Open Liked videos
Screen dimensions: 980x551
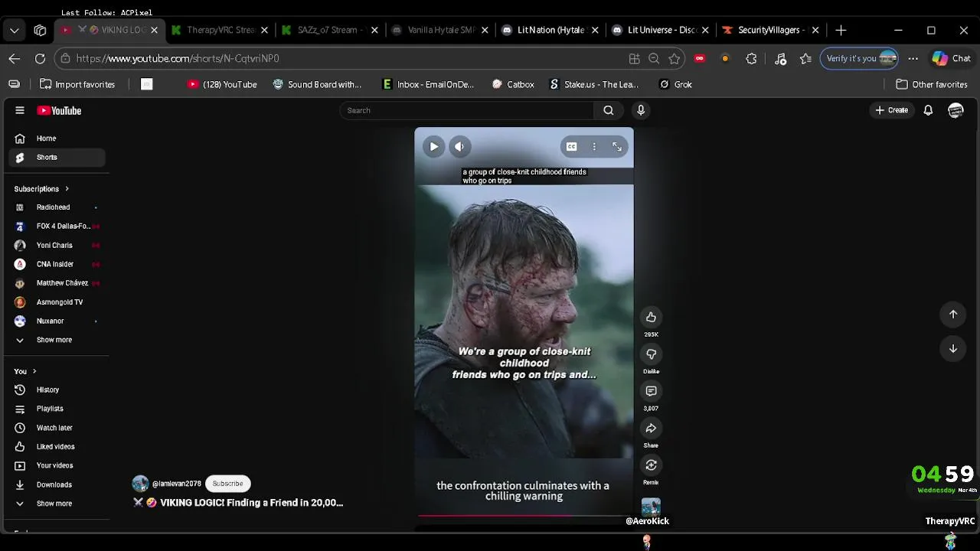click(57, 446)
